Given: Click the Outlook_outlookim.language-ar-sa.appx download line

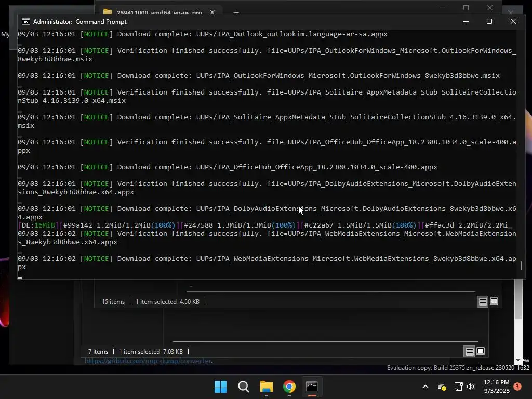Looking at the screenshot, I should tap(203, 34).
